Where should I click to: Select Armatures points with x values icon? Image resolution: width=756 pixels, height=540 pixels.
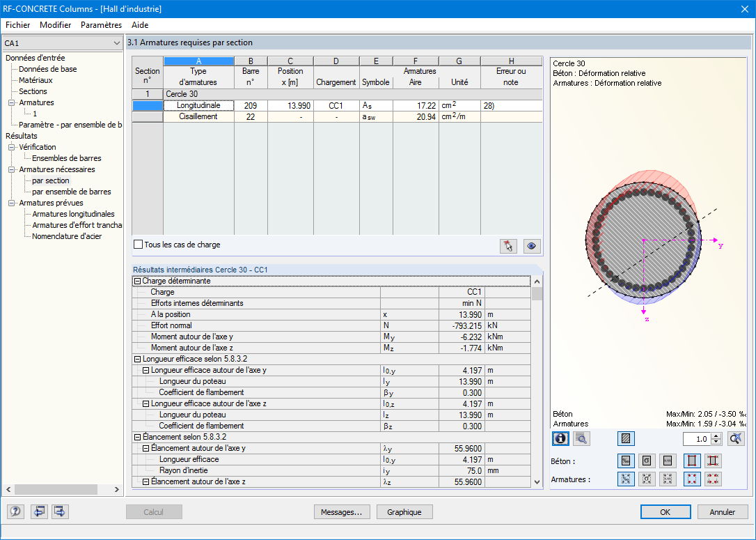713,479
